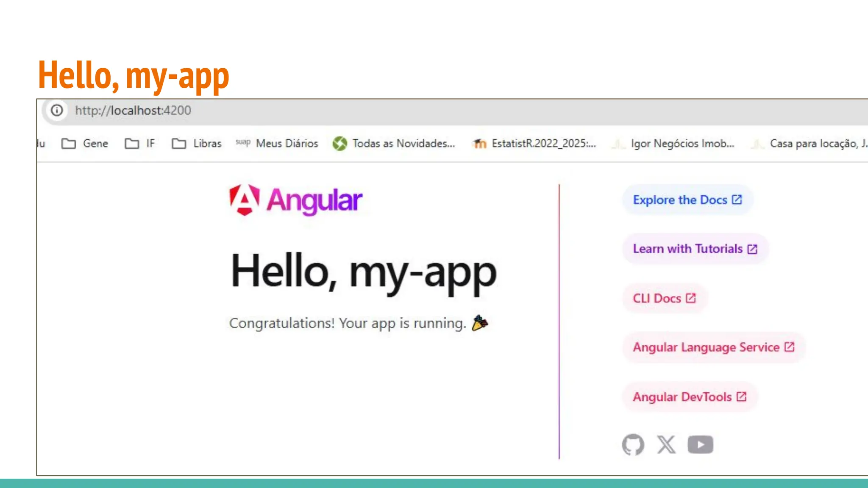
Task: Open the Libras bookmarks folder
Action: [197, 144]
